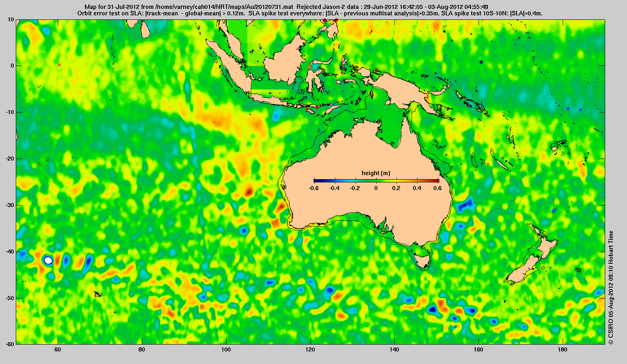The image size is (627, 364).
Task: Click latitude axis label -50
Action: pyautogui.click(x=9, y=298)
